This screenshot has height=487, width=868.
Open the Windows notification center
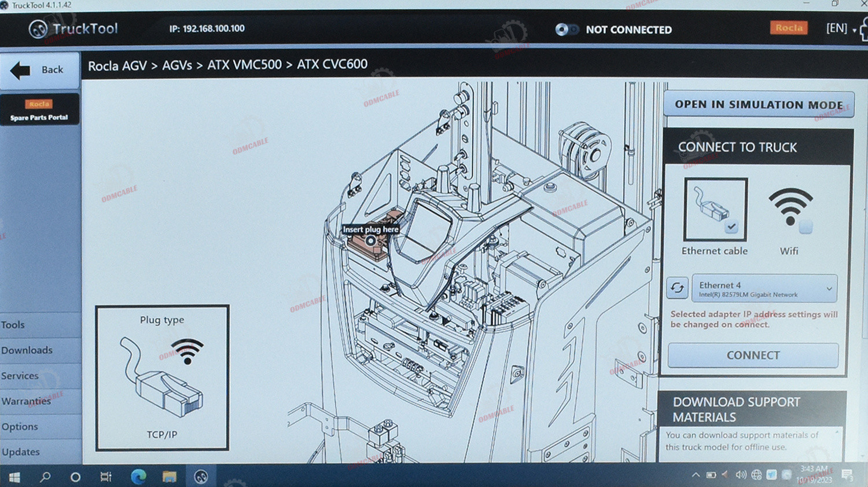pos(848,475)
